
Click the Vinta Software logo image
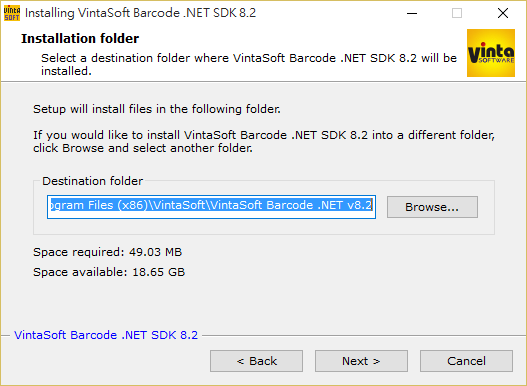491,53
